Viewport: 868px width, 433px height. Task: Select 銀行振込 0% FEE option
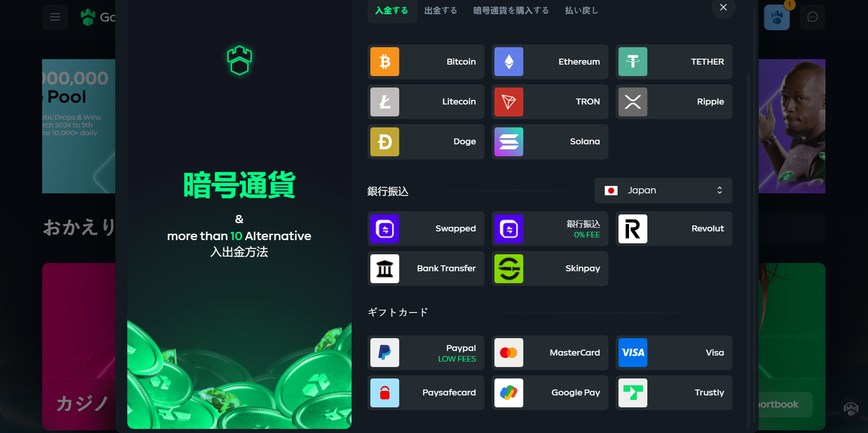[x=549, y=229]
